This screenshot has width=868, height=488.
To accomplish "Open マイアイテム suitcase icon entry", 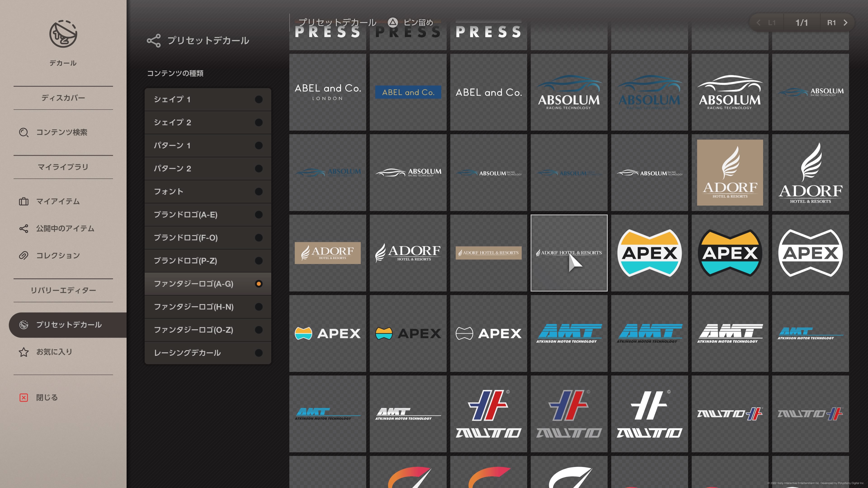I will pyautogui.click(x=24, y=201).
